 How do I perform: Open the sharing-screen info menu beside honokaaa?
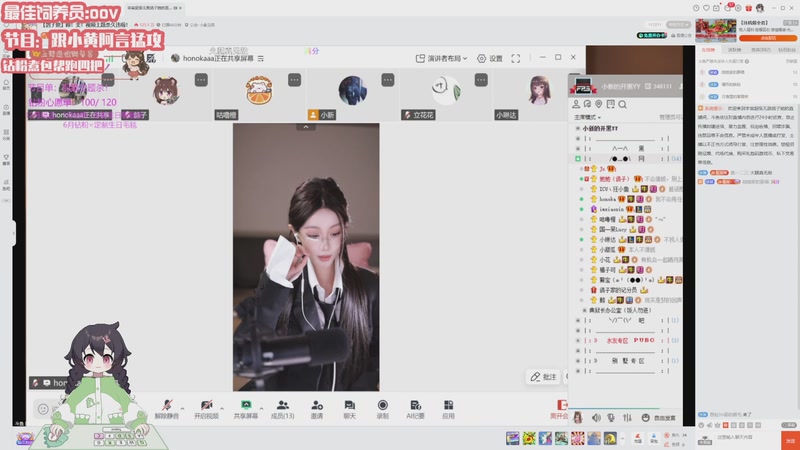pyautogui.click(x=261, y=59)
